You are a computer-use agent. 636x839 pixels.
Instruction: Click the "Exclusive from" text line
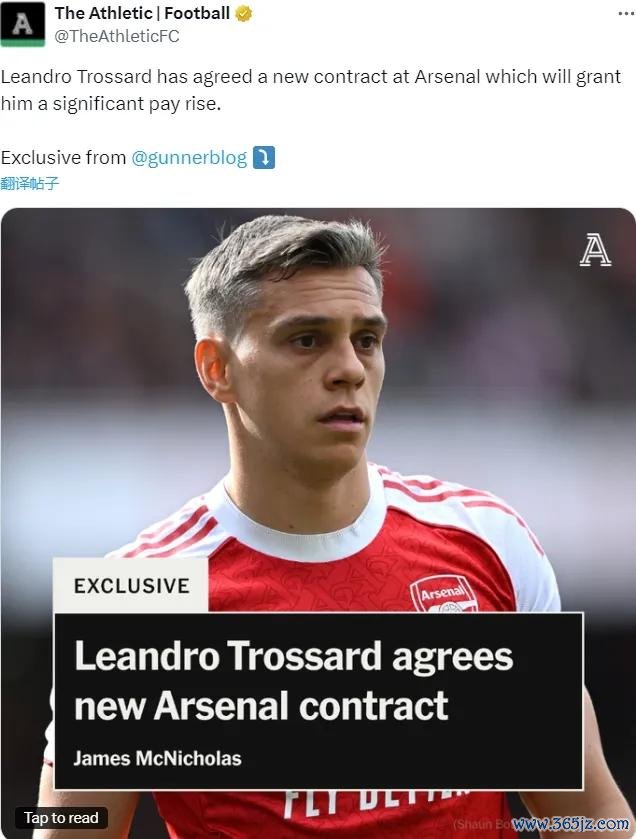[x=64, y=158]
